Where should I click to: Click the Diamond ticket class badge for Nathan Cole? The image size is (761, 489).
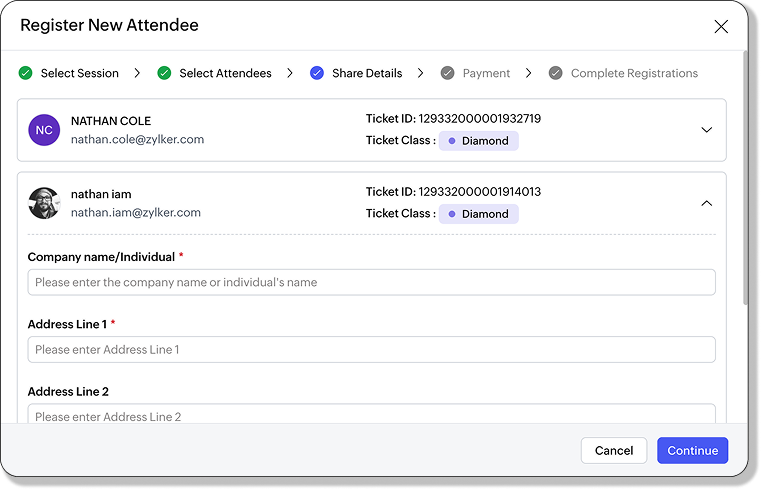[478, 141]
